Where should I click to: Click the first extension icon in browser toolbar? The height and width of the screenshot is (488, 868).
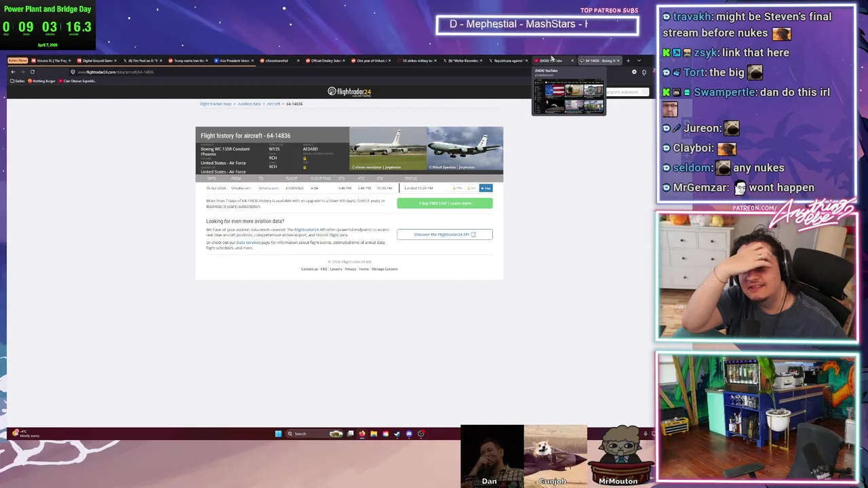pos(634,72)
